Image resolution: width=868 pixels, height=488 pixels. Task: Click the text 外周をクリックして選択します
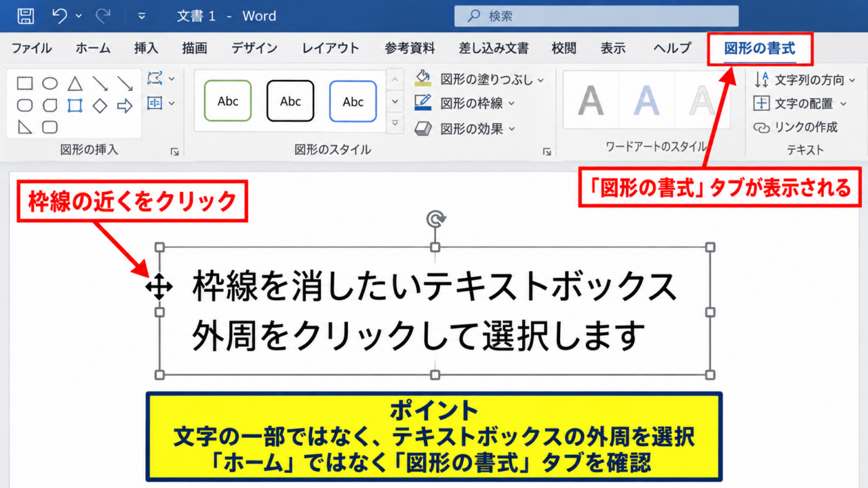(x=418, y=335)
